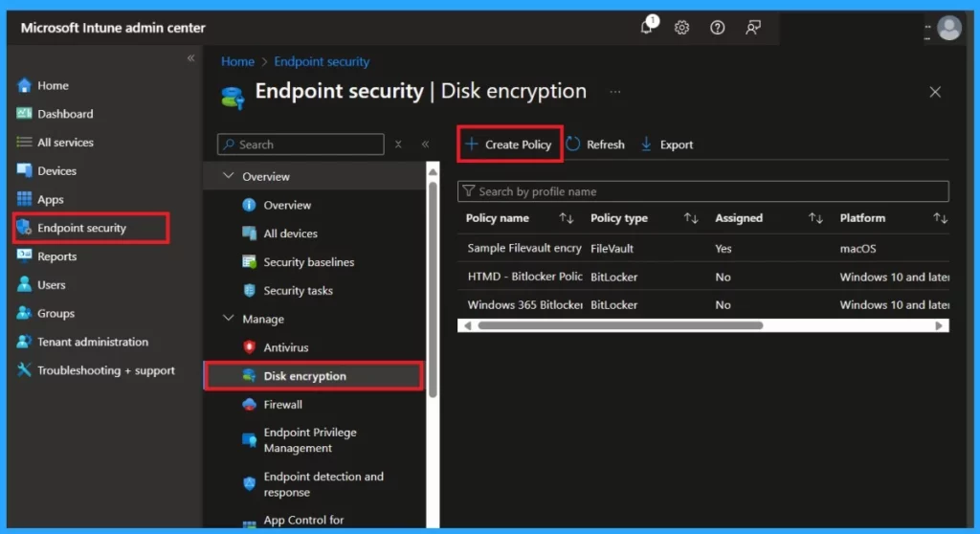Open Sample Filevault encryption policy

point(524,248)
